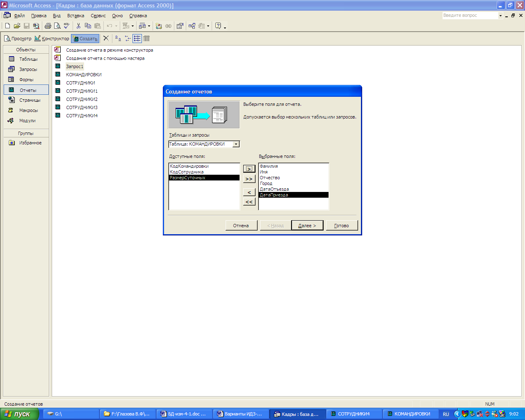Click the Open folder icon
Screen dimensions: 525x420
pos(17,26)
